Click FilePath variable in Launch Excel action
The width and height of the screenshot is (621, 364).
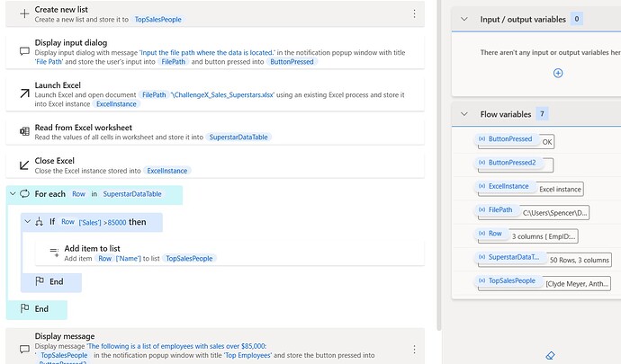point(154,95)
